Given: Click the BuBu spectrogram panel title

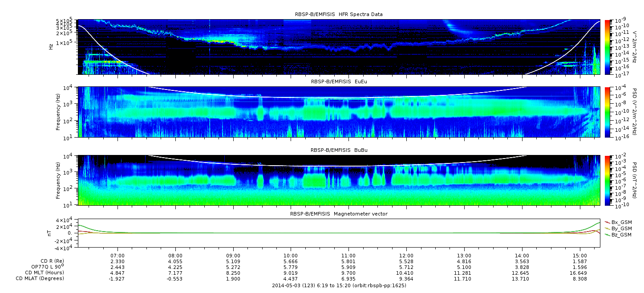Looking at the screenshot, I should [339, 151].
